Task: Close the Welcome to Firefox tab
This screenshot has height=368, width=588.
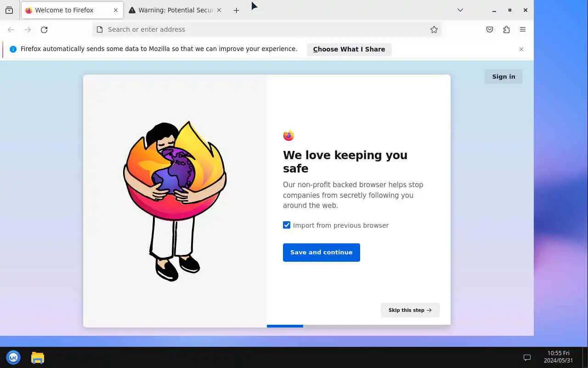Action: 115,10
